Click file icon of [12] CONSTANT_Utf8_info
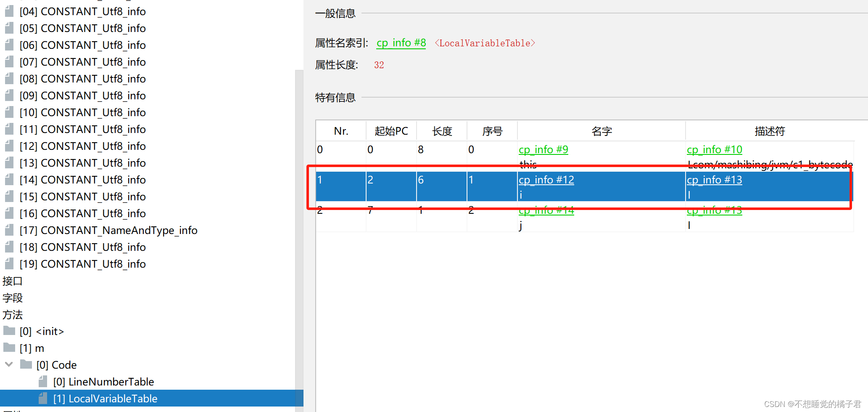This screenshot has height=412, width=868. pos(9,146)
